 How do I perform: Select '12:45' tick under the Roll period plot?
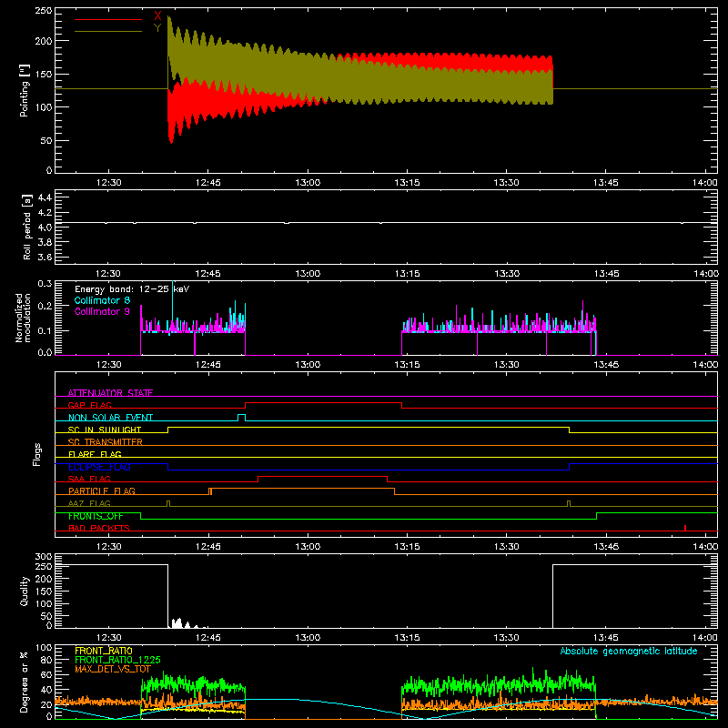208,274
